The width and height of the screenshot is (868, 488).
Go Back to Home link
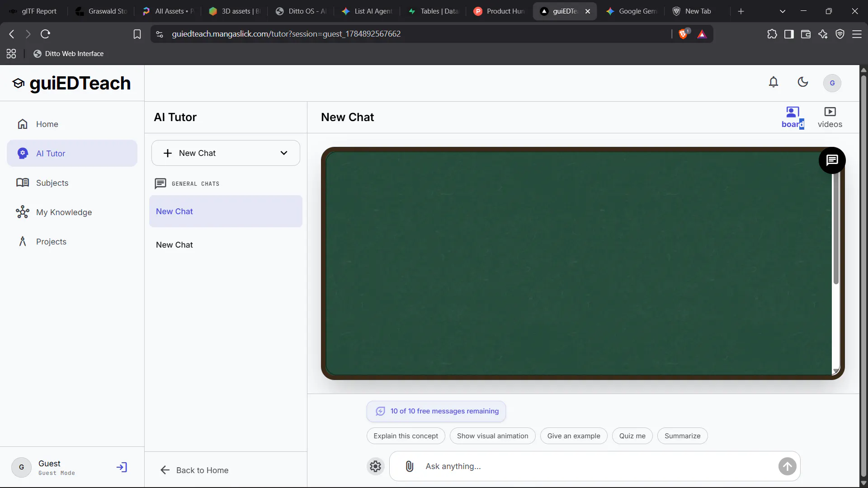click(x=194, y=470)
